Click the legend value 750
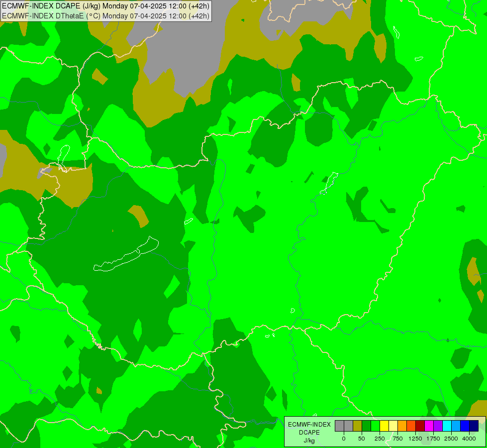Image resolution: width=487 pixels, height=448 pixels. click(x=397, y=439)
